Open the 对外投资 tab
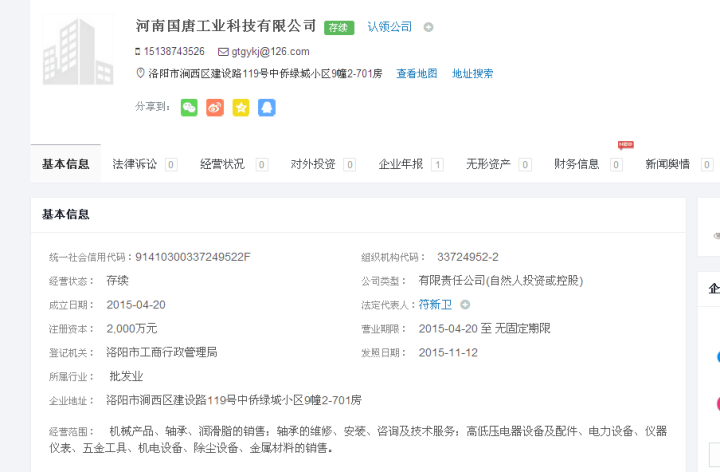720x472 pixels. coord(312,164)
